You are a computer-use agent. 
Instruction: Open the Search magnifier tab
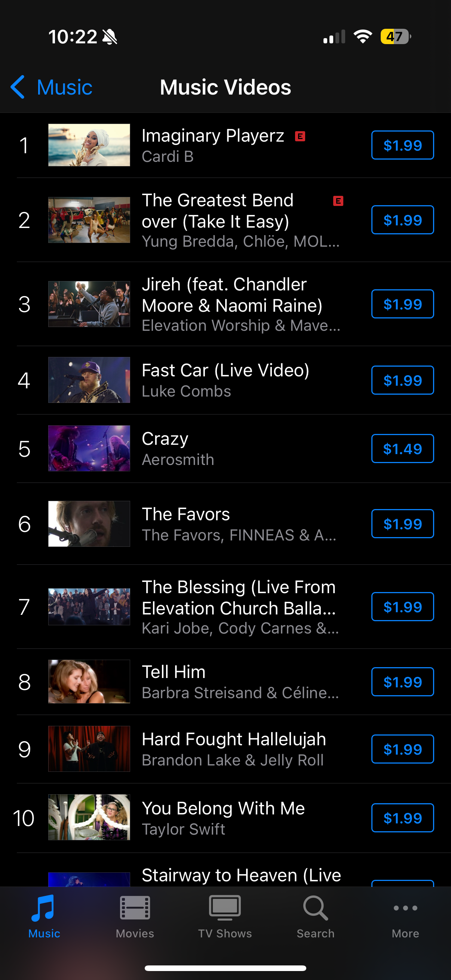(315, 908)
